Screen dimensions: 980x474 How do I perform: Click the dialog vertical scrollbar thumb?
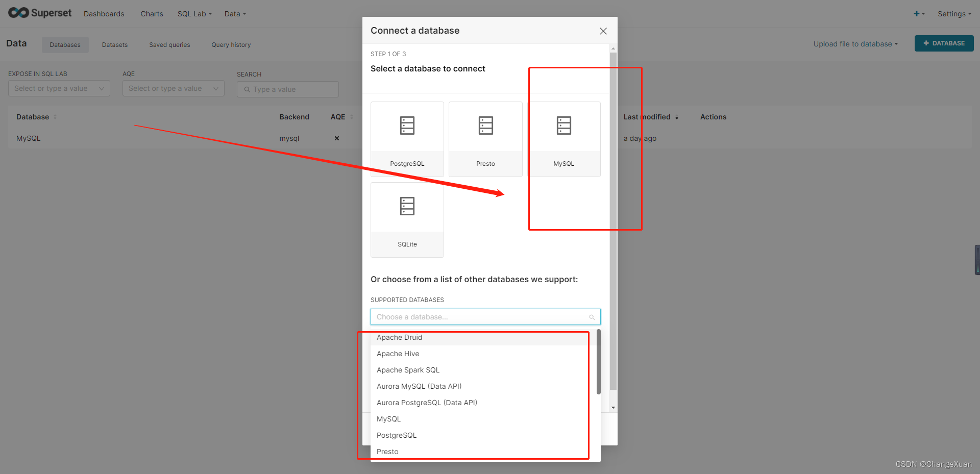click(x=613, y=221)
